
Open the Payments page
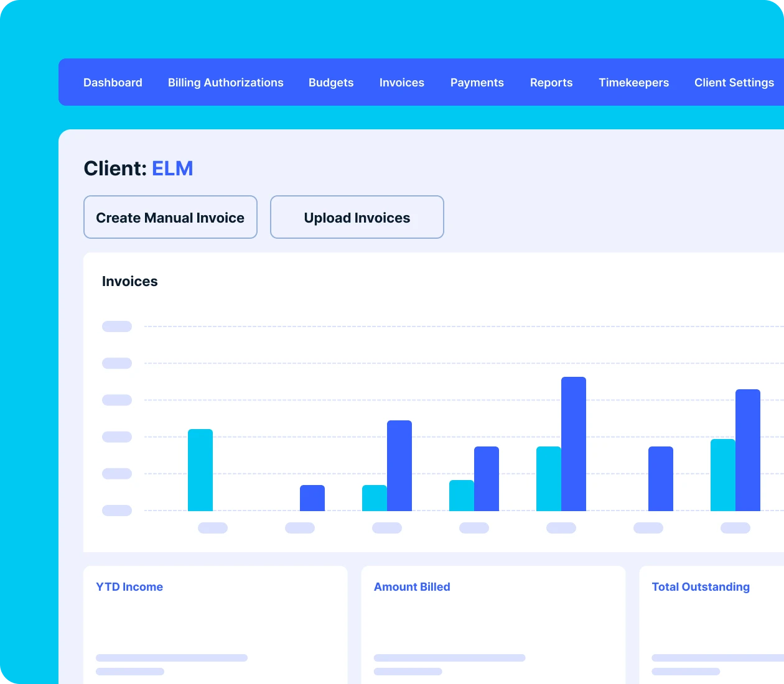tap(477, 83)
